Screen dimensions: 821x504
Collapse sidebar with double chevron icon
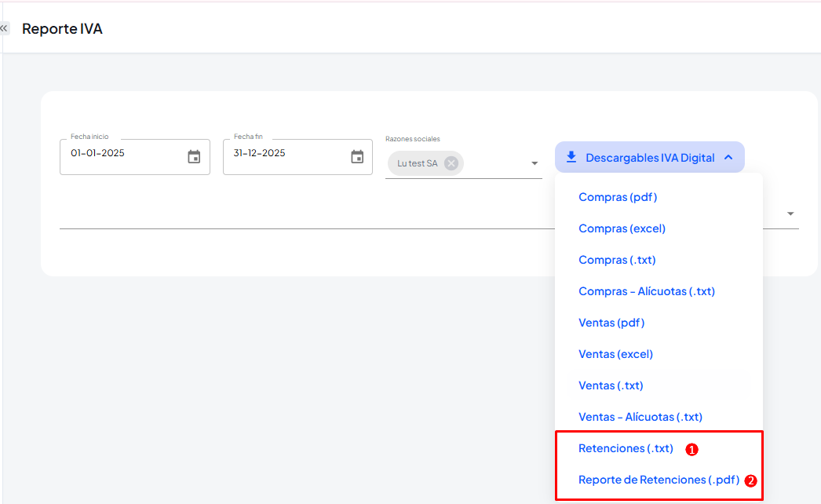(4, 28)
